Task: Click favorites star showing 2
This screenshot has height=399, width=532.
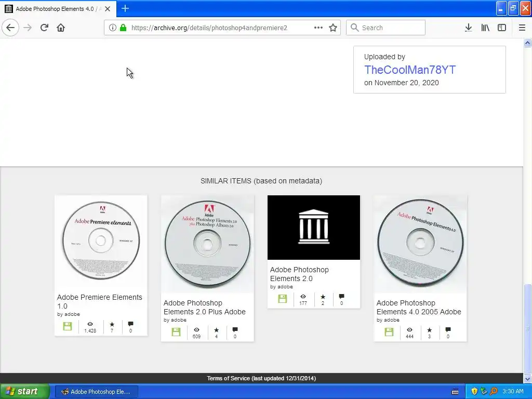Action: click(323, 297)
